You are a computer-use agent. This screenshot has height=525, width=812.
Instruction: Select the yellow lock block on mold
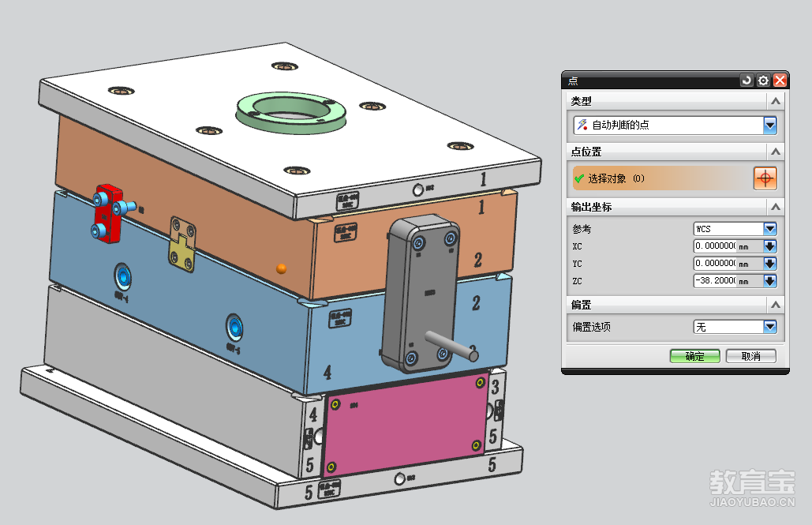[182, 244]
